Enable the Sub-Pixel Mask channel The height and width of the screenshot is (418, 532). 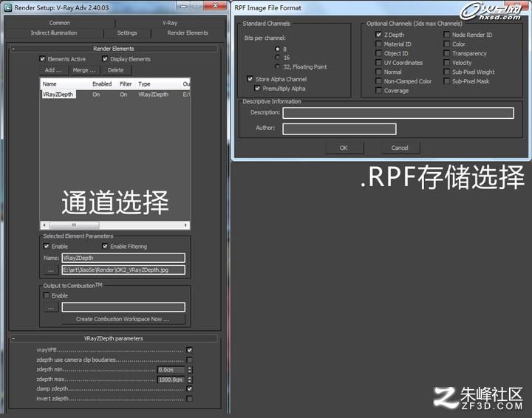[447, 81]
